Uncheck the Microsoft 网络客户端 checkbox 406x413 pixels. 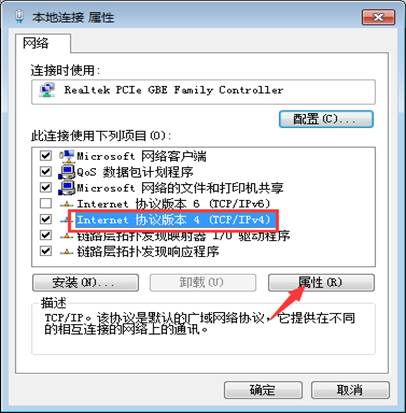[x=46, y=156]
